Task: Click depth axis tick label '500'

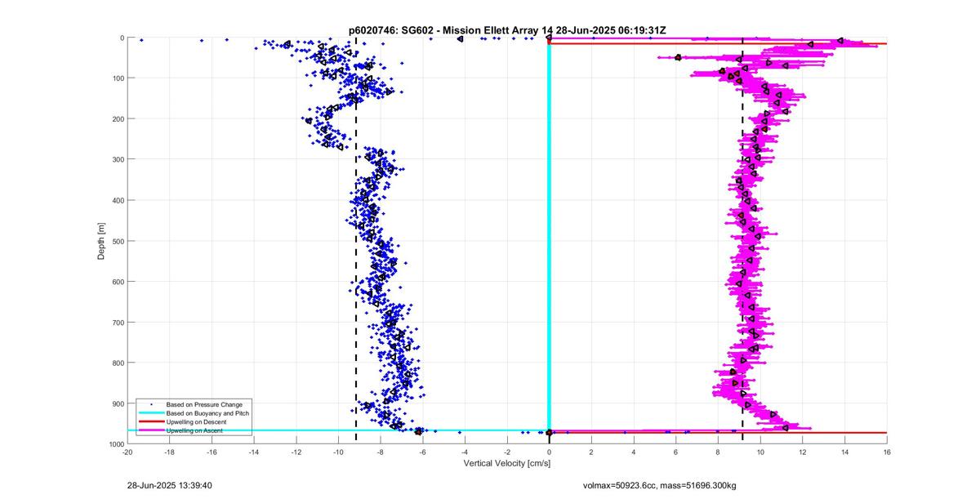Action: click(x=118, y=241)
